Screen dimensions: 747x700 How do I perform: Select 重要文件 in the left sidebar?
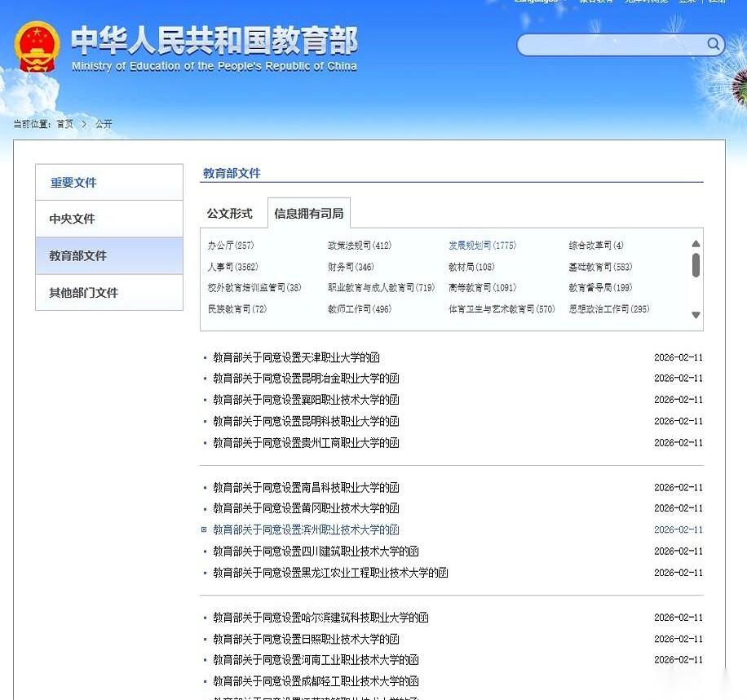[x=73, y=182]
